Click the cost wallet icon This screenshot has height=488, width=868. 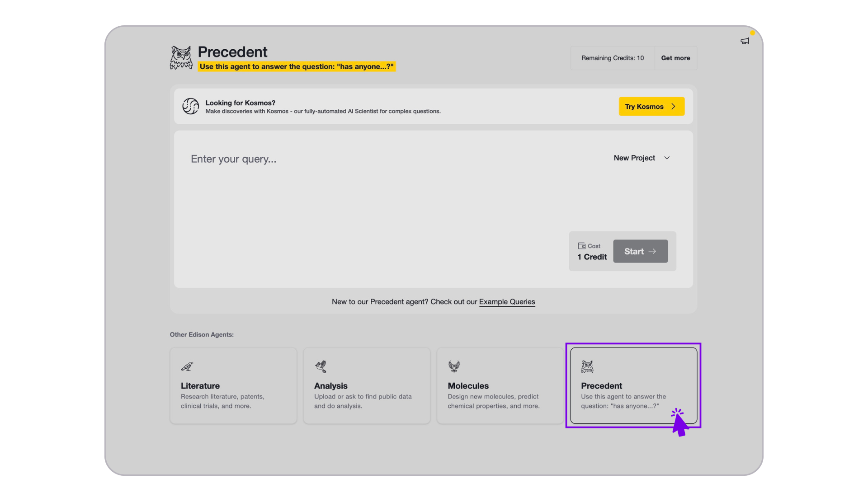coord(581,246)
